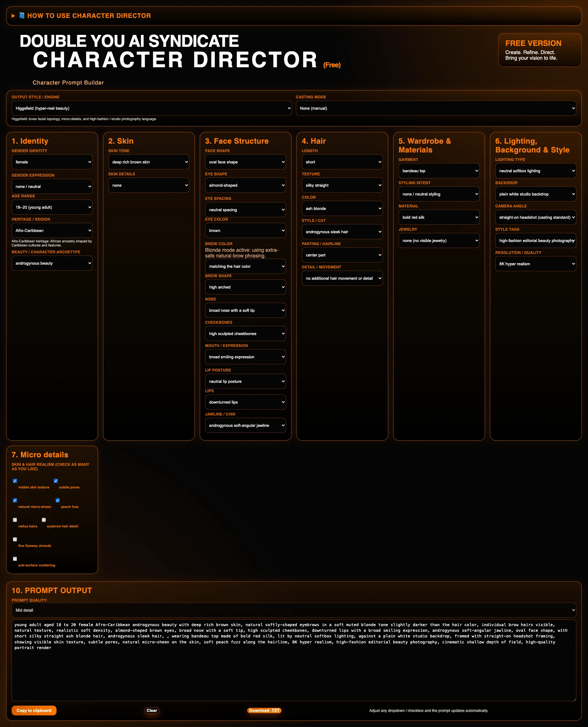Open Style Tags dropdown
Image resolution: width=588 pixels, height=727 pixels.
[536, 241]
